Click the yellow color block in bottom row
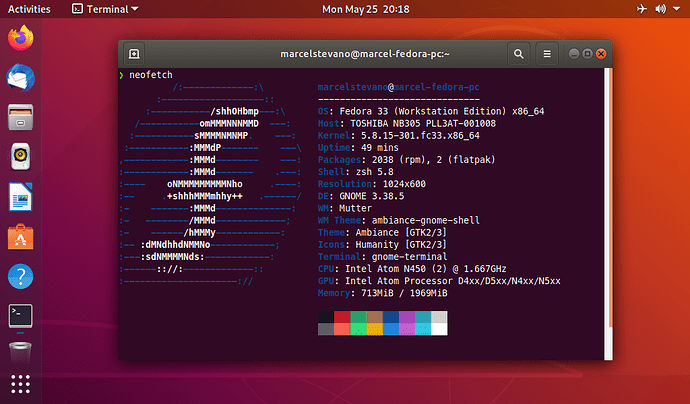 (374, 329)
